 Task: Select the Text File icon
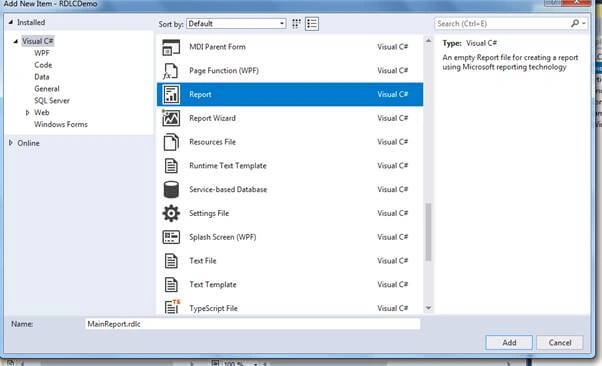pos(171,261)
